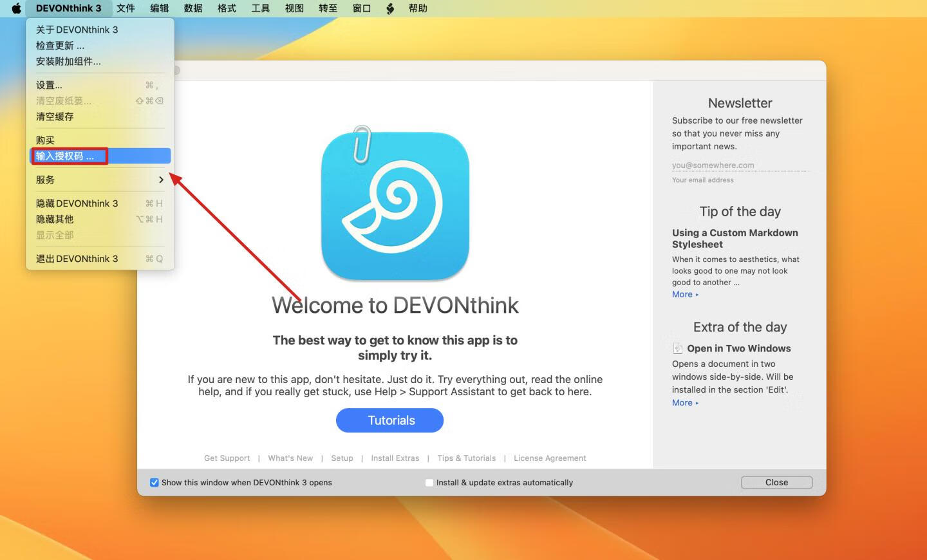927x560 pixels.
Task: Open the Setup link
Action: coord(342,458)
